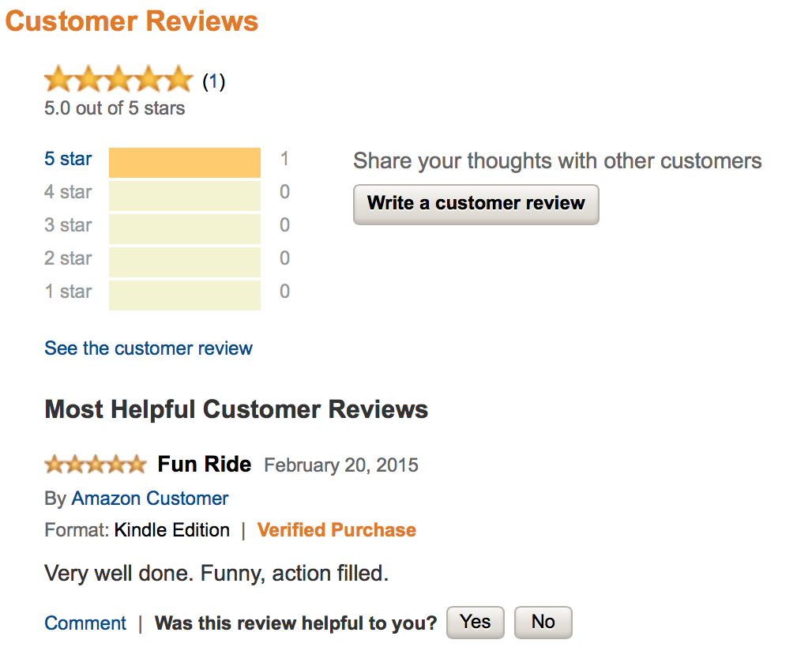This screenshot has height=670, width=812.
Task: Click the Comment link under review
Action: 85,623
